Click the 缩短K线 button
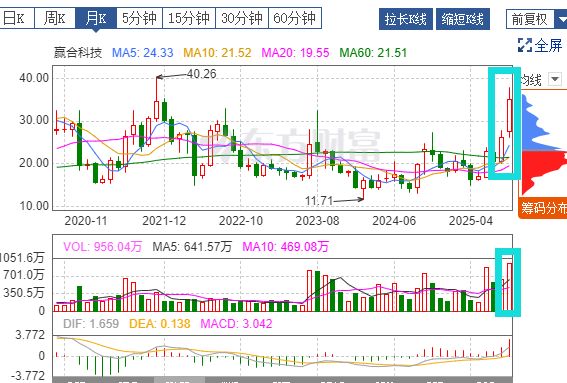 [463, 19]
